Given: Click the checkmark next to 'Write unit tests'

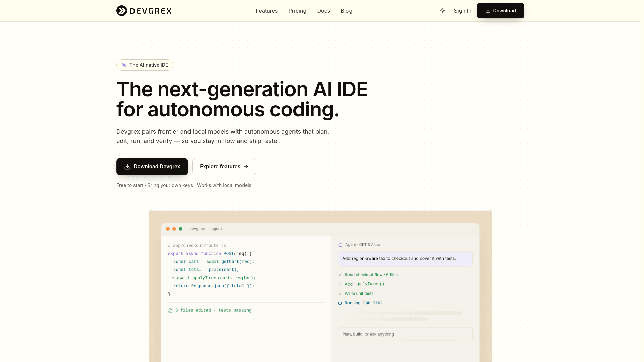Looking at the screenshot, I should click(x=340, y=293).
